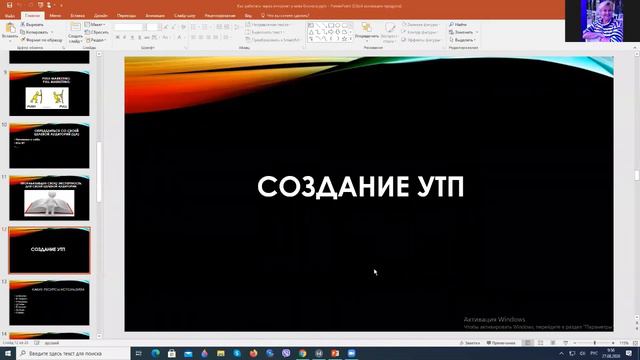This screenshot has width=640, height=360.
Task: Open the File (Файл) tab
Action: [10, 16]
